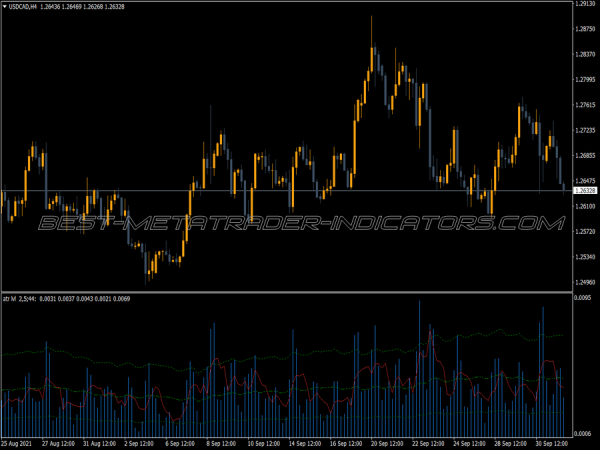Click the 20 Sep 12:00 time label
Image resolution: width=600 pixels, height=450 pixels.
[387, 444]
